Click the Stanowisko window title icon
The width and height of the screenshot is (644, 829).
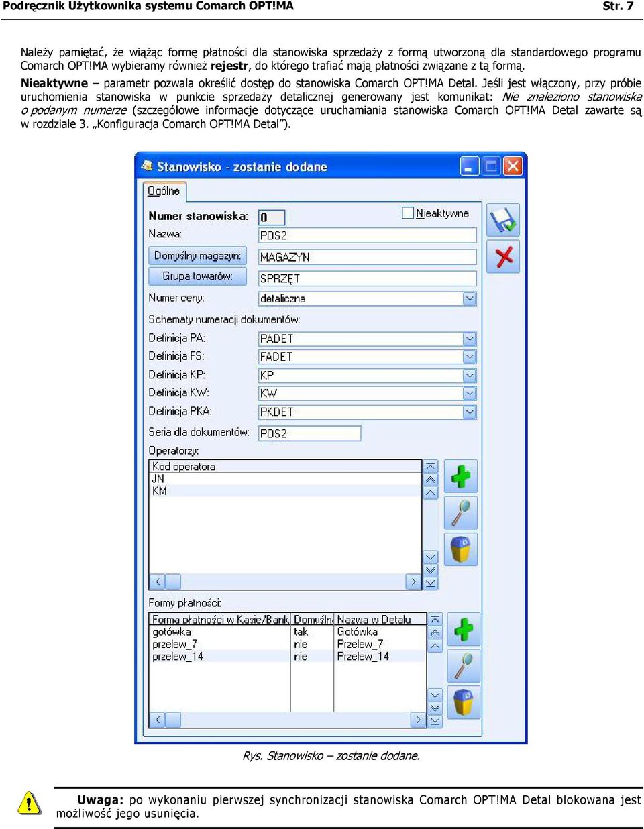click(x=147, y=166)
